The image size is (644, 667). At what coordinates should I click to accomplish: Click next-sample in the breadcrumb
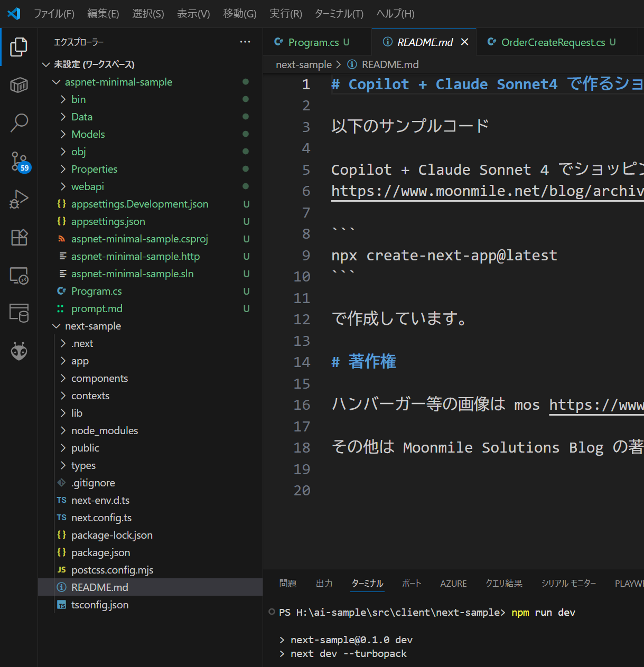click(303, 64)
